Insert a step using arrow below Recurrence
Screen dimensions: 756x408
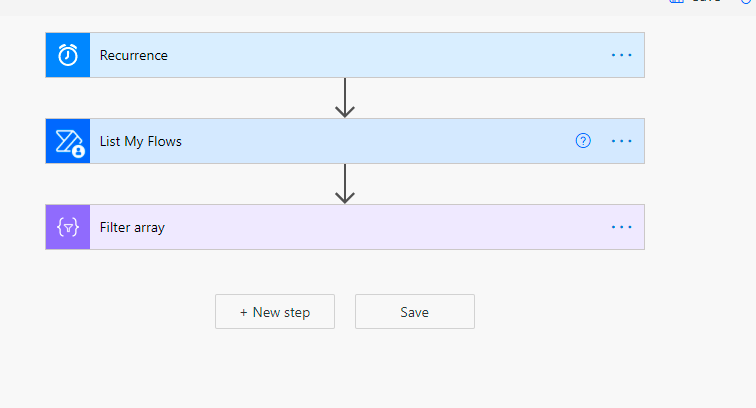(x=345, y=98)
